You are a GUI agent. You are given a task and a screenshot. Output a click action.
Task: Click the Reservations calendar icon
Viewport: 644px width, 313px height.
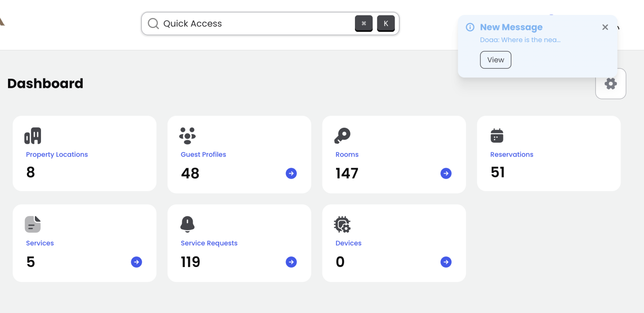tap(497, 136)
